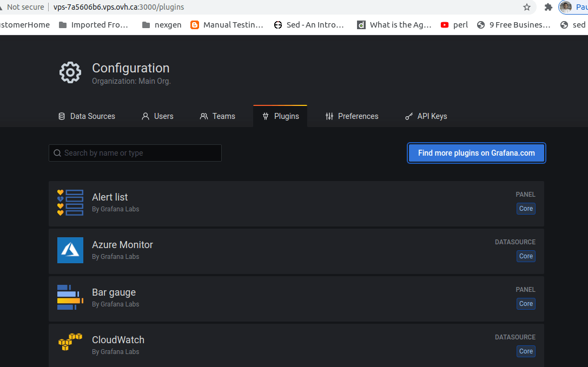Open the CloudWatch plugin entry

click(x=296, y=345)
